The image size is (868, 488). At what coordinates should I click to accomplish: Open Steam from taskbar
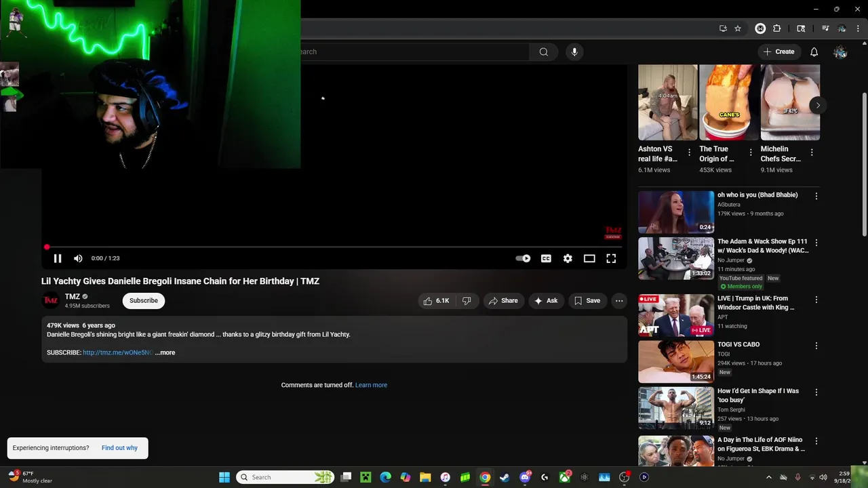click(x=505, y=477)
